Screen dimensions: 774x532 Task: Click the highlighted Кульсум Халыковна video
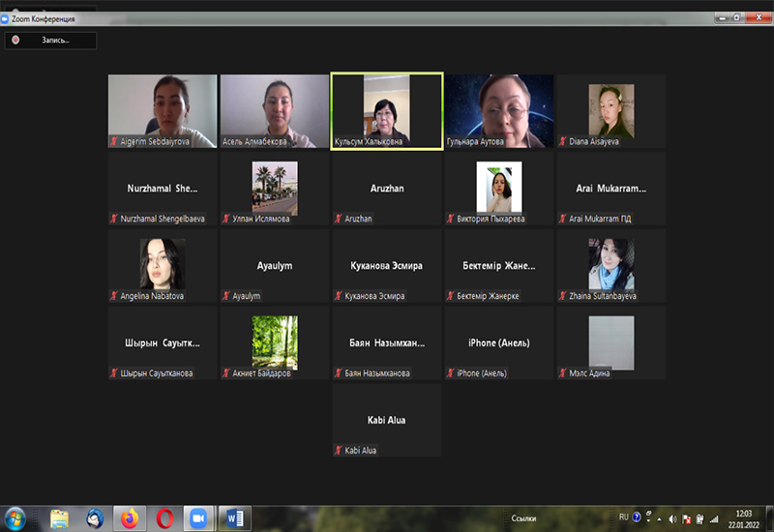click(387, 111)
